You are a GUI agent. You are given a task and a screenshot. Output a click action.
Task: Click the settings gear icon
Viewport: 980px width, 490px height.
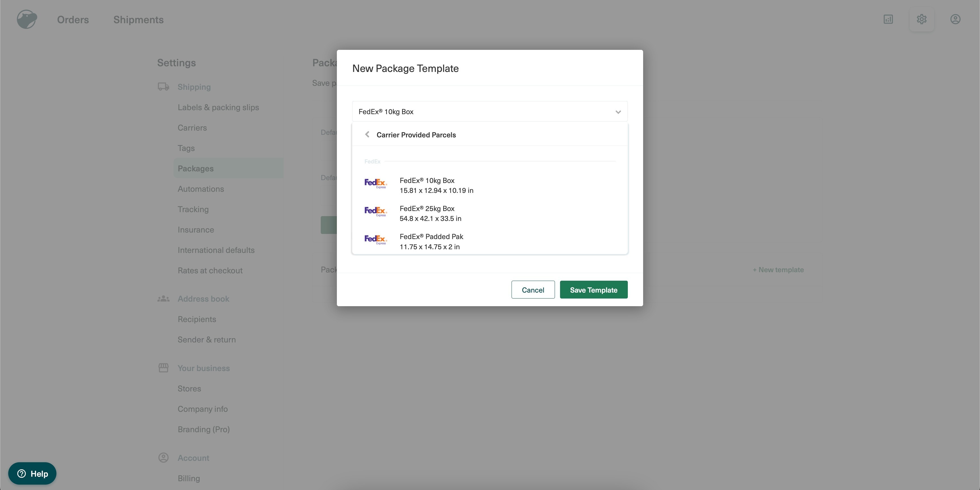click(x=921, y=19)
